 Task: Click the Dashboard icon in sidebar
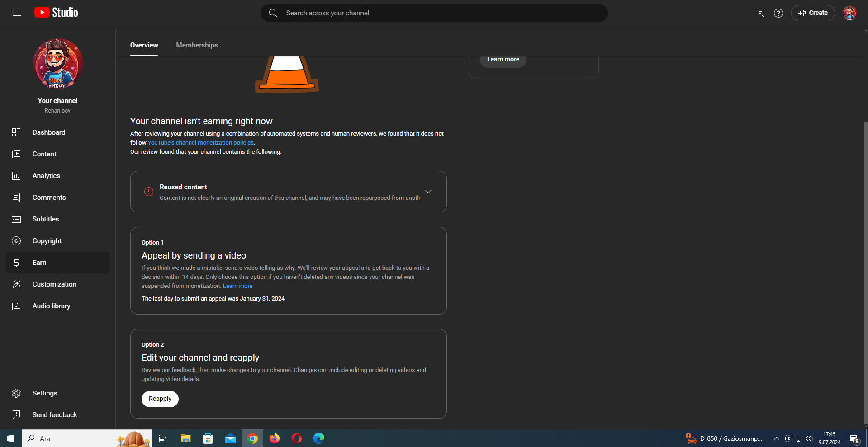(x=16, y=132)
